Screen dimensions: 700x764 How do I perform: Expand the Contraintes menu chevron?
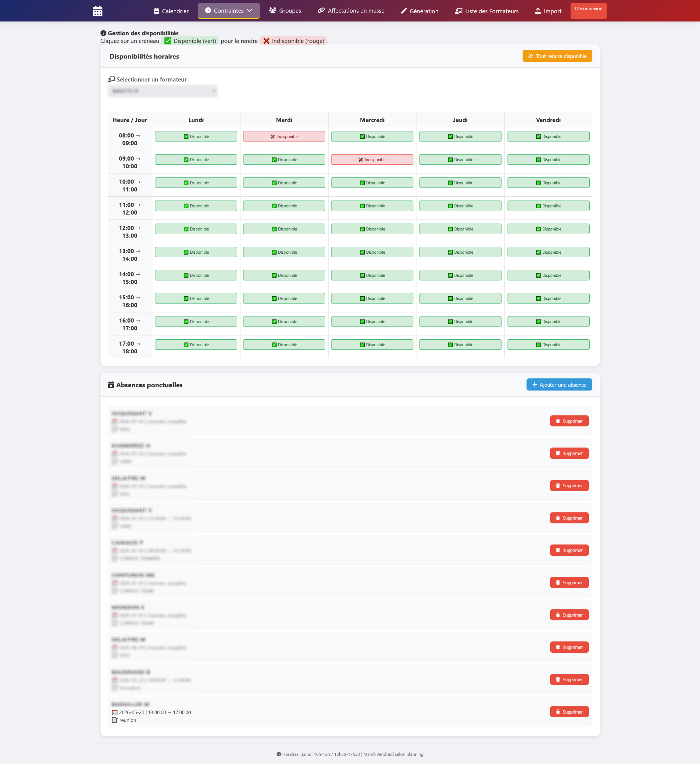249,11
